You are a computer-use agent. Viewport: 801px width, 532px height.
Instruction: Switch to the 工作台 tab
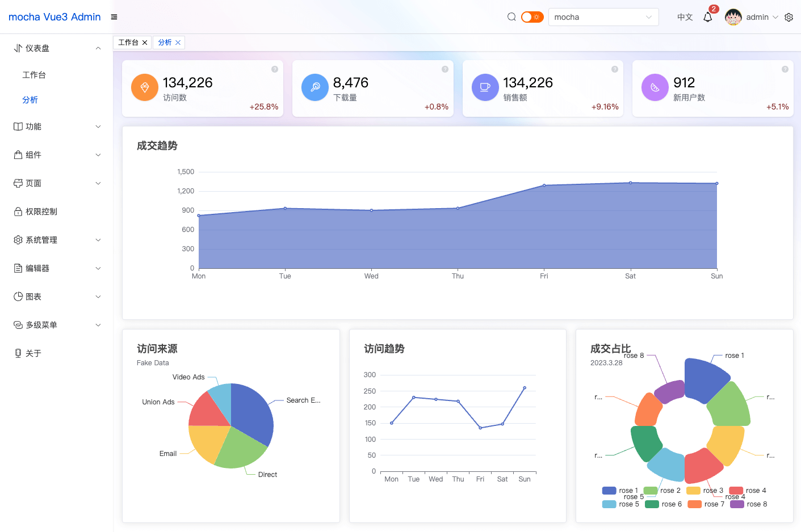tap(128, 43)
